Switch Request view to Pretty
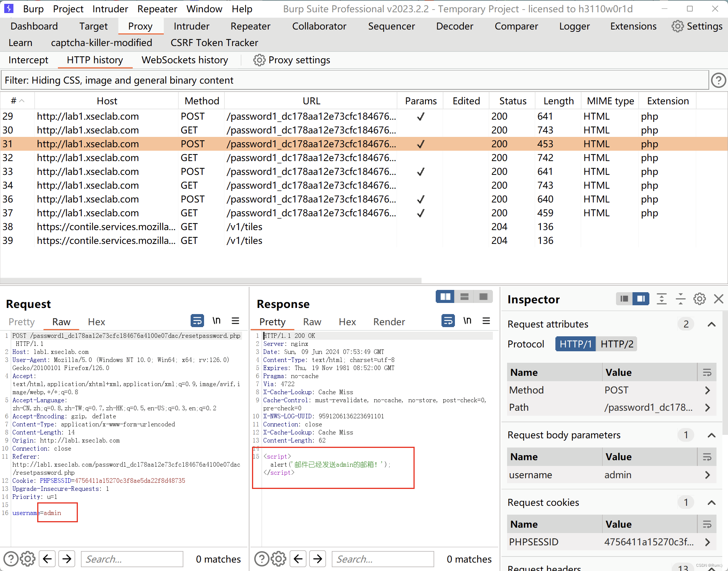The image size is (728, 571). pyautogui.click(x=22, y=322)
